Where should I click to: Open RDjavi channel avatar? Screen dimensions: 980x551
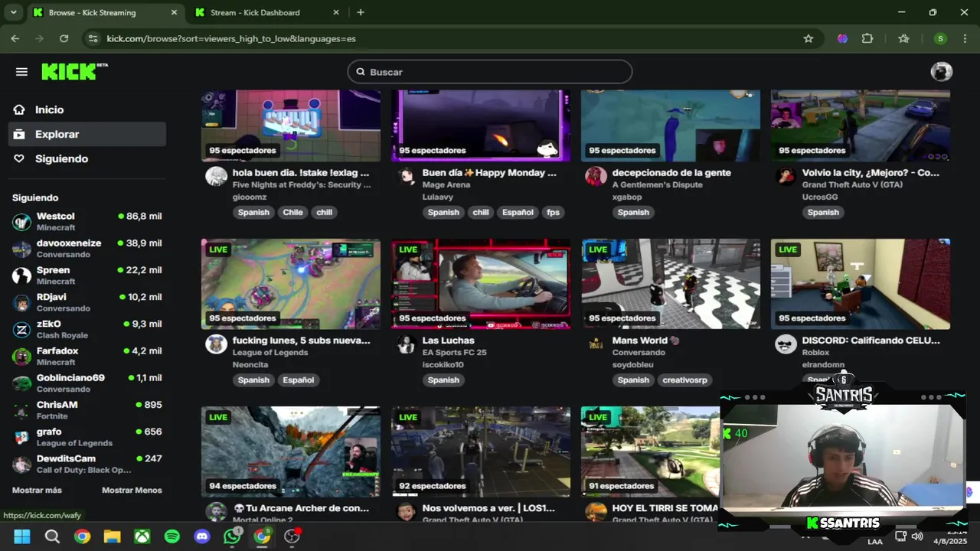22,302
